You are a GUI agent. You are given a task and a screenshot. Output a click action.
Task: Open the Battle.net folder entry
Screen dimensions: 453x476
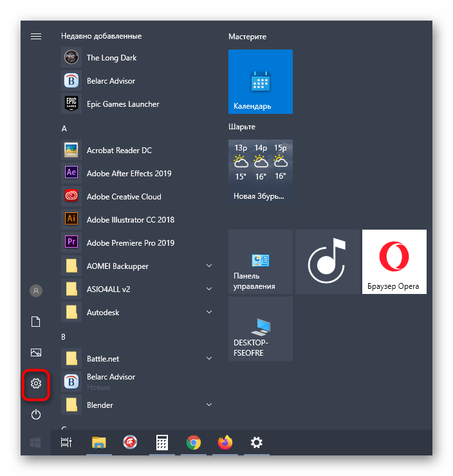tap(136, 358)
